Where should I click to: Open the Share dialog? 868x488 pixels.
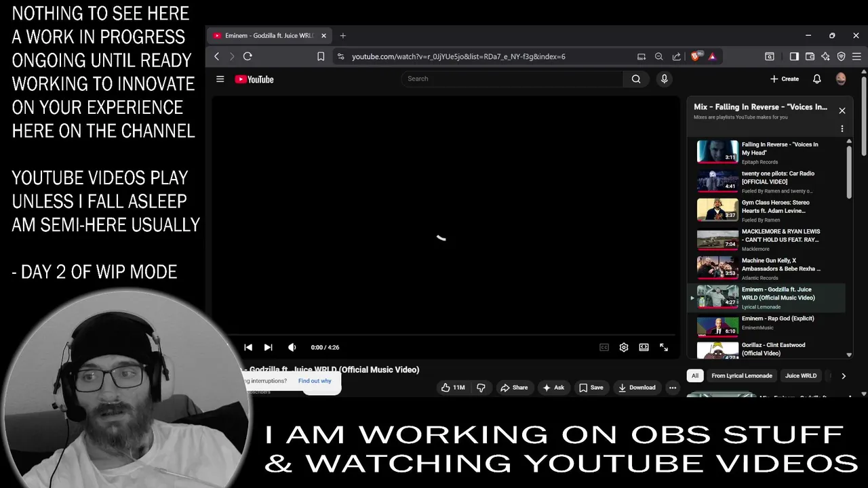coord(514,388)
